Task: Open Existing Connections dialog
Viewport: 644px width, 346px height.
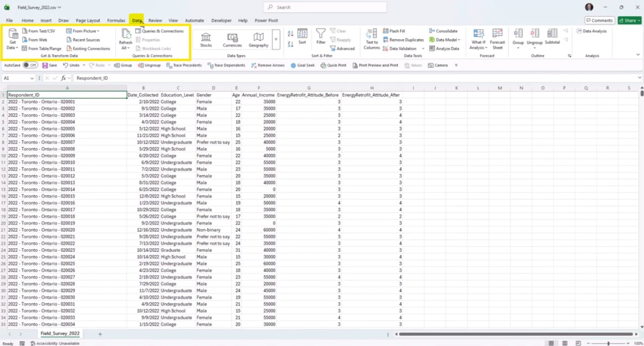Action: (88, 49)
